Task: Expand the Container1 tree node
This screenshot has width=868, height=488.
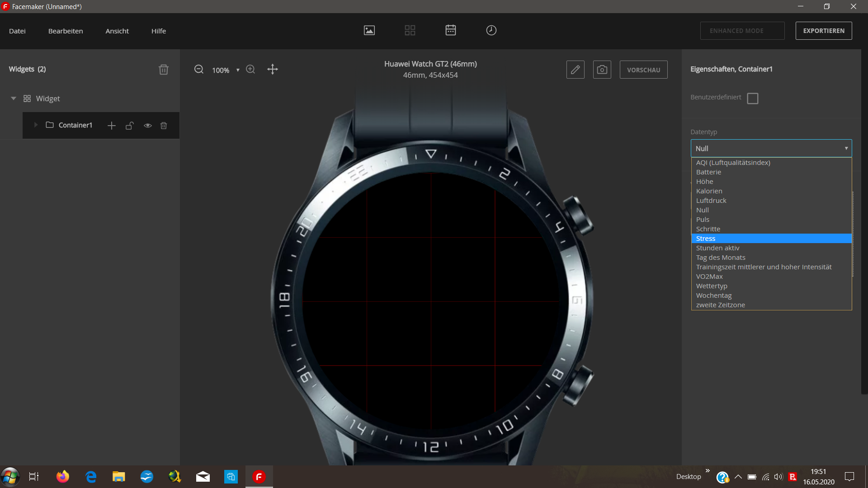Action: pyautogui.click(x=36, y=125)
